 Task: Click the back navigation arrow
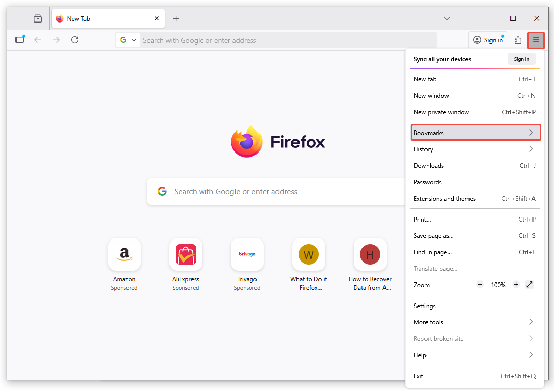[38, 40]
